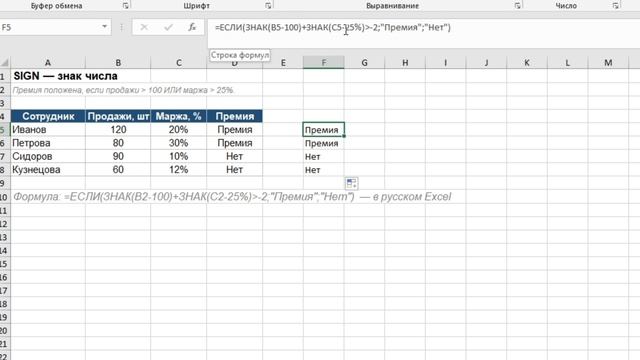Viewport: 640px width, 360px height.
Task: Expand the Name Box dropdown arrow
Action: [104, 27]
